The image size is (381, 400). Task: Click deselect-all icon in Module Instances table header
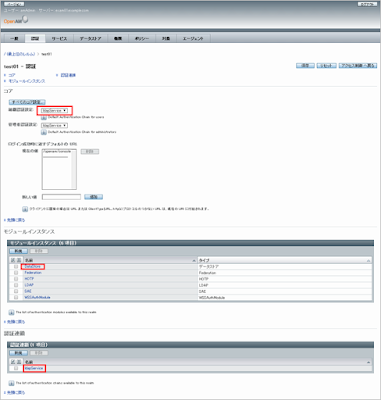(19, 260)
